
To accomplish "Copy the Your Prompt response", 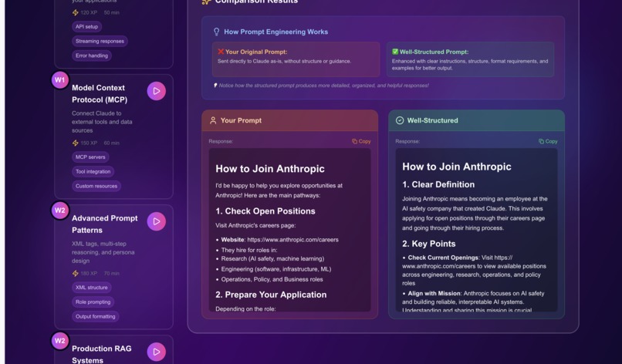I will 361,141.
